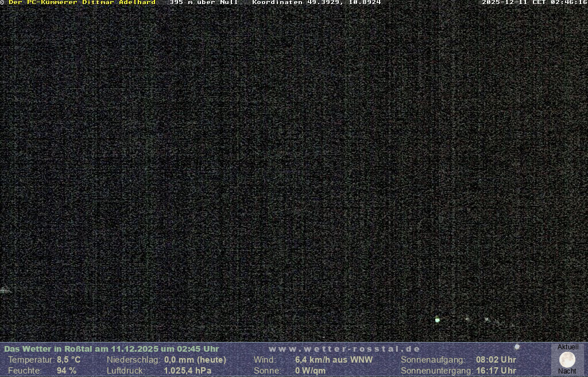588x377 pixels.
Task: Click the faint arrow shape at left edge
Action: pyautogui.click(x=5, y=290)
